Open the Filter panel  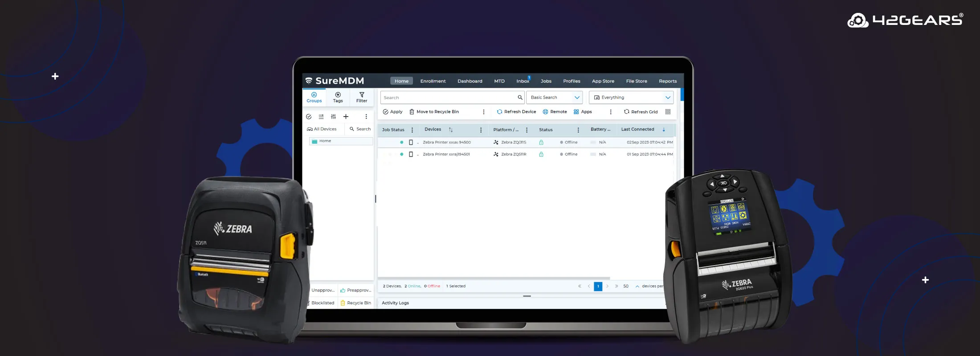[362, 97]
